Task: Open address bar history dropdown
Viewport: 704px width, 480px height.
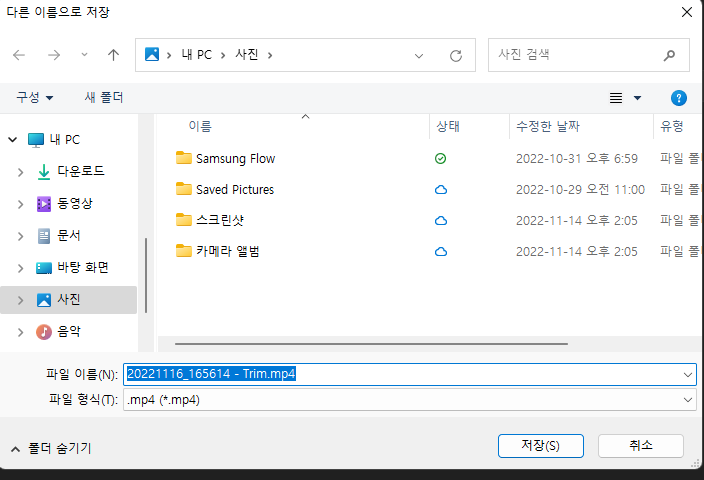Action: click(x=418, y=56)
